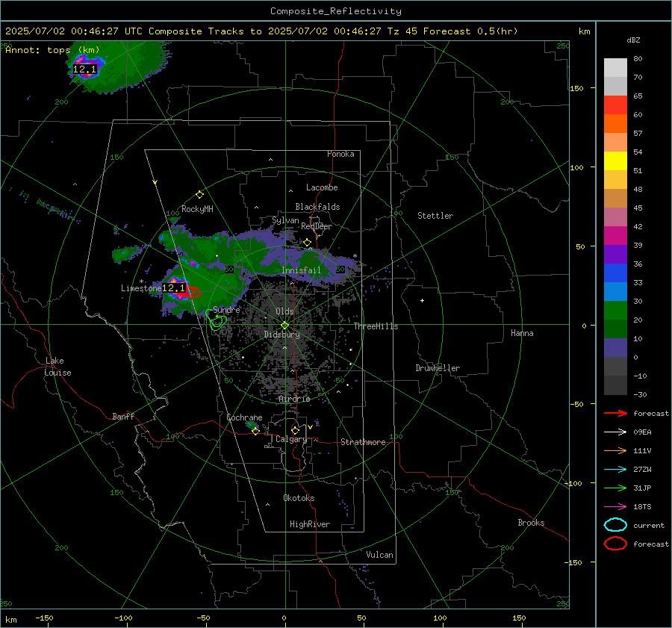Click the ThreeHills label
The image size is (672, 628).
376,326
